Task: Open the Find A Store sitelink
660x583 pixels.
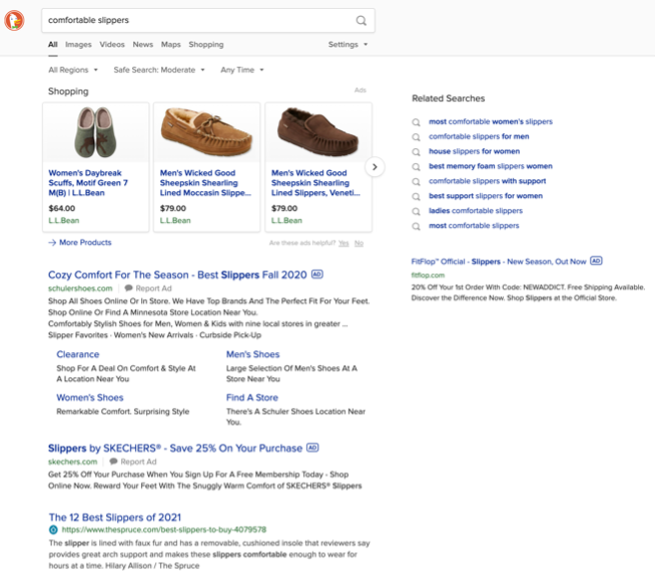Action: tap(252, 398)
